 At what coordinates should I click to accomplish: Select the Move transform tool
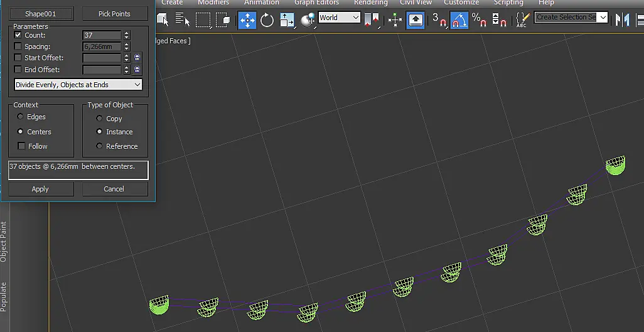(247, 19)
